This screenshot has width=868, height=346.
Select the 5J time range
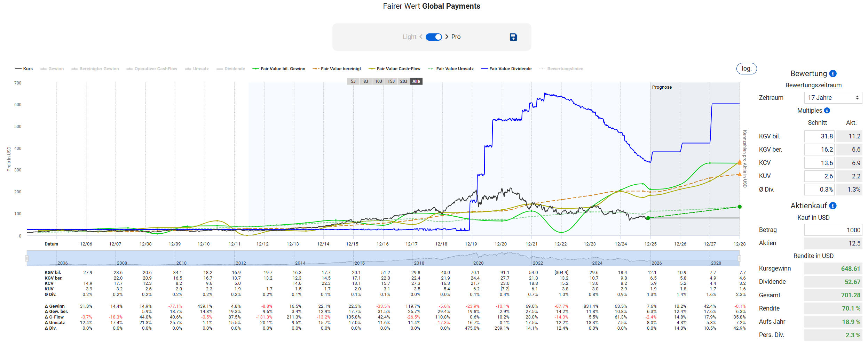(x=353, y=81)
